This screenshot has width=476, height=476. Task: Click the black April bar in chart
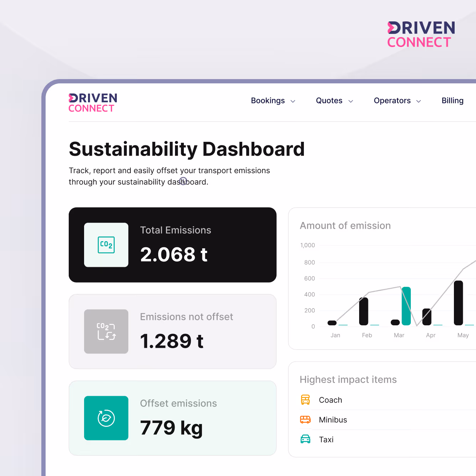427,317
